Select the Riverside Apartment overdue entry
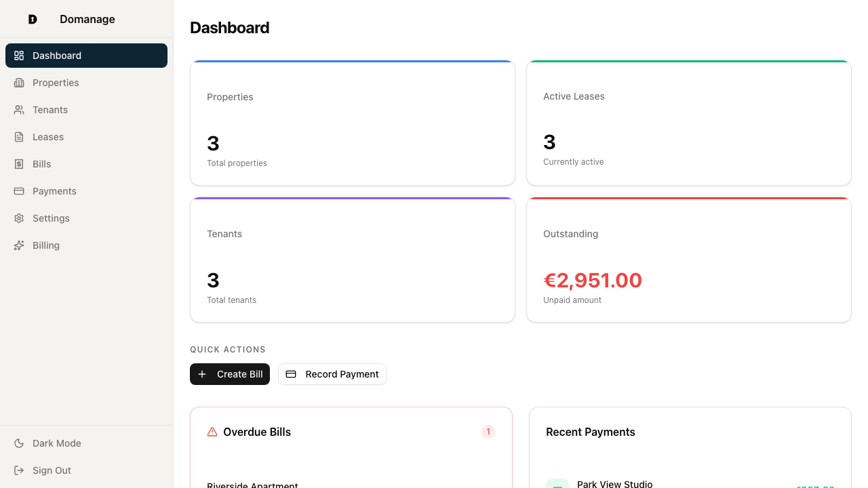This screenshot has width=868, height=488. tap(252, 484)
